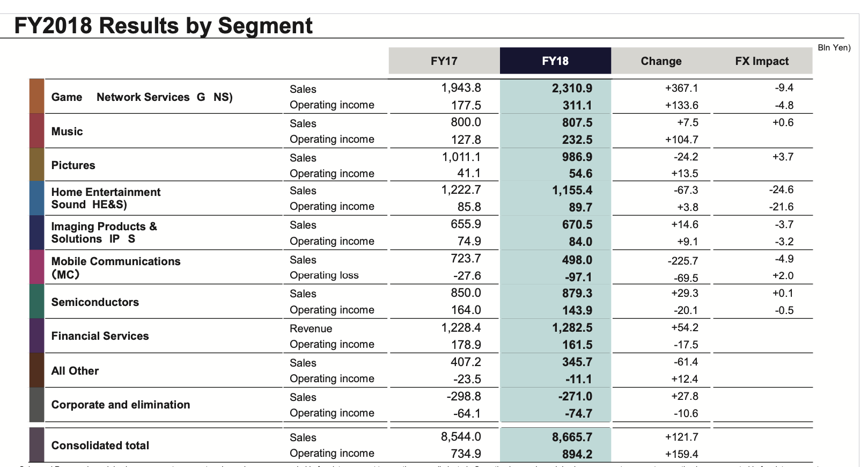
Task: Click FY17 game sales value 1,943.8
Action: pos(461,87)
